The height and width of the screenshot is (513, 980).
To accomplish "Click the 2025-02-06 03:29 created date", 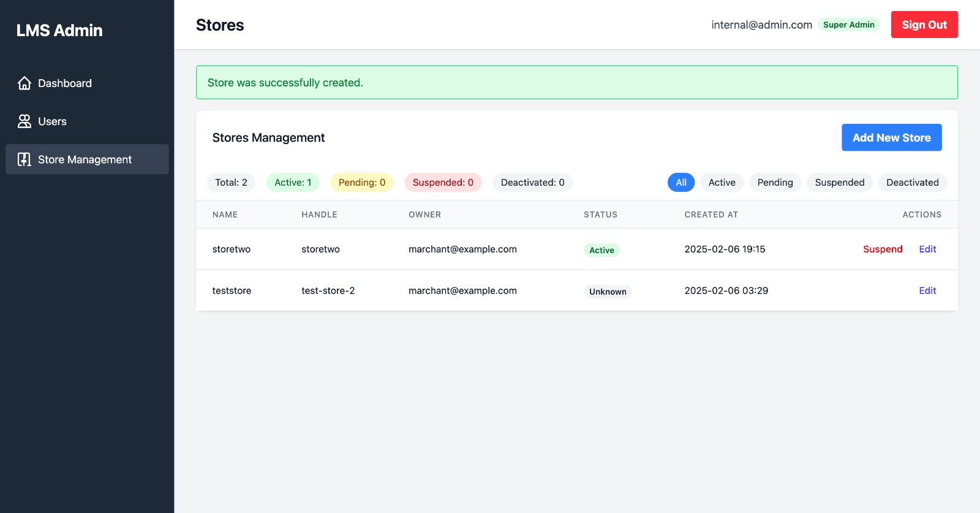I will click(726, 291).
